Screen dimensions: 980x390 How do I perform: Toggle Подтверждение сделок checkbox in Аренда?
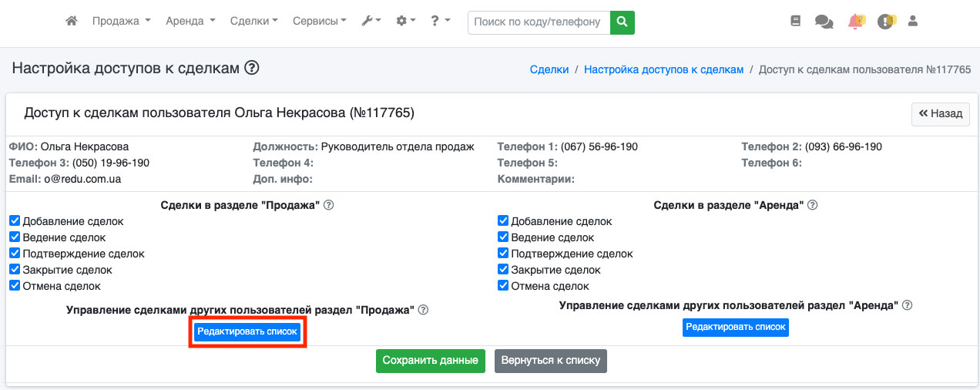pyautogui.click(x=503, y=253)
